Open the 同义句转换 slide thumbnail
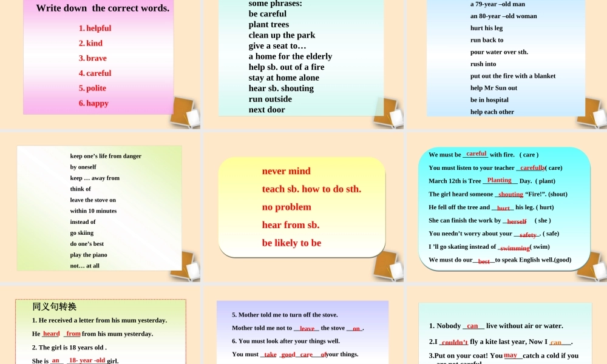607x364 pixels. pyautogui.click(x=100, y=325)
